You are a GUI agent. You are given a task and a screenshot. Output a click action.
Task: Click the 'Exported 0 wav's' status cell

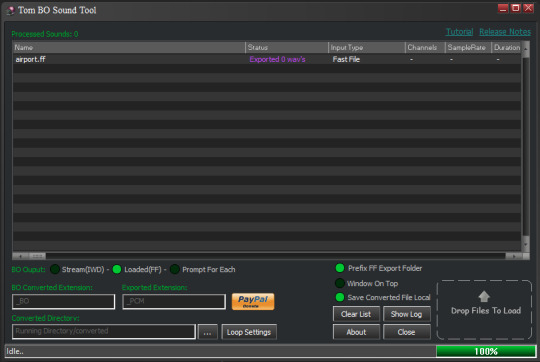point(277,59)
